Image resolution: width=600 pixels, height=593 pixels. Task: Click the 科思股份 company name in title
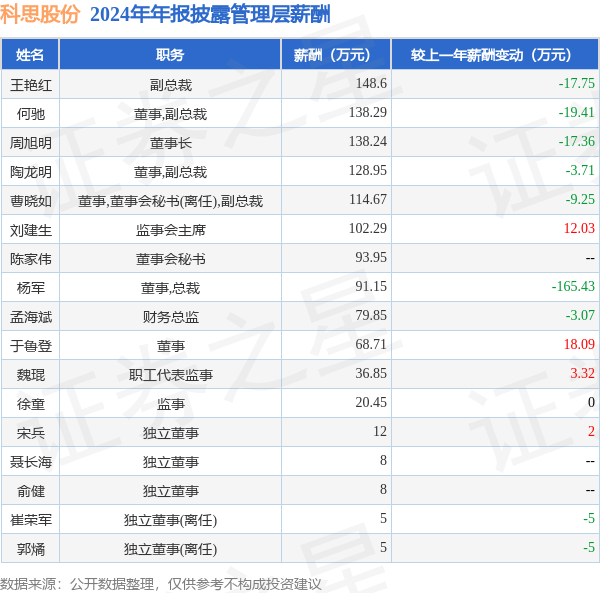pyautogui.click(x=40, y=14)
